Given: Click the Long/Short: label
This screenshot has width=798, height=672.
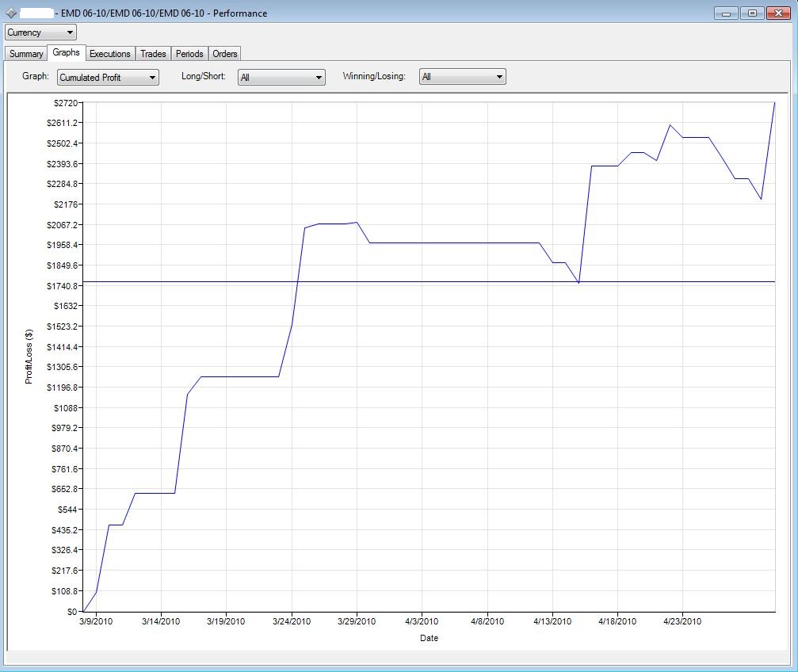Looking at the screenshot, I should pyautogui.click(x=204, y=76).
